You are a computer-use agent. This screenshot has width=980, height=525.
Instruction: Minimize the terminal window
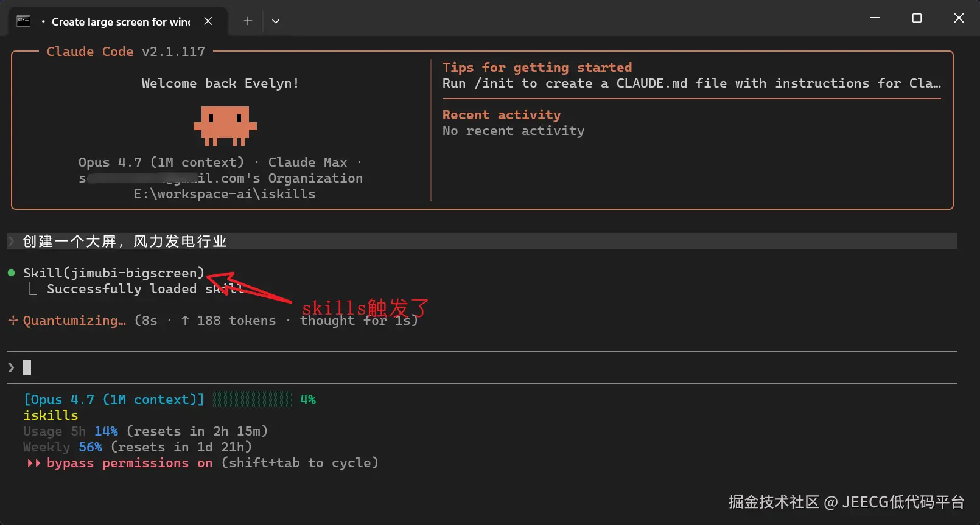[x=875, y=18]
